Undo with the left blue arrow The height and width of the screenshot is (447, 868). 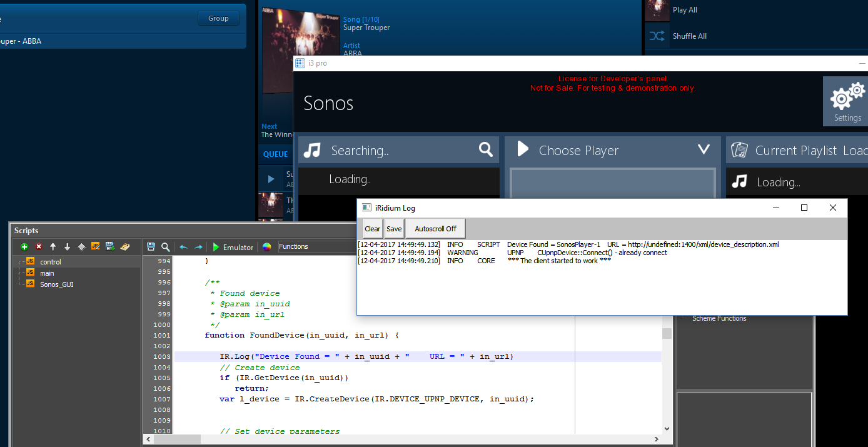coord(183,247)
